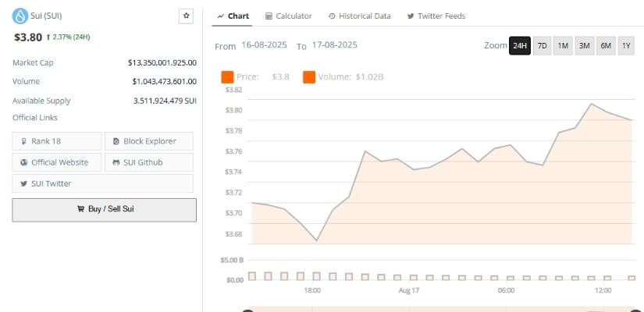Click the shopping cart icon on Buy / Sell

(81, 208)
